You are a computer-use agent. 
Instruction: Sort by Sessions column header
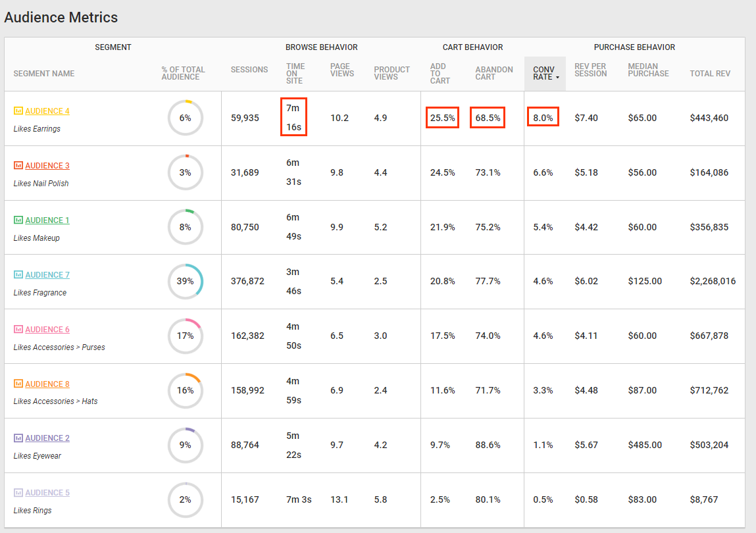tap(249, 70)
